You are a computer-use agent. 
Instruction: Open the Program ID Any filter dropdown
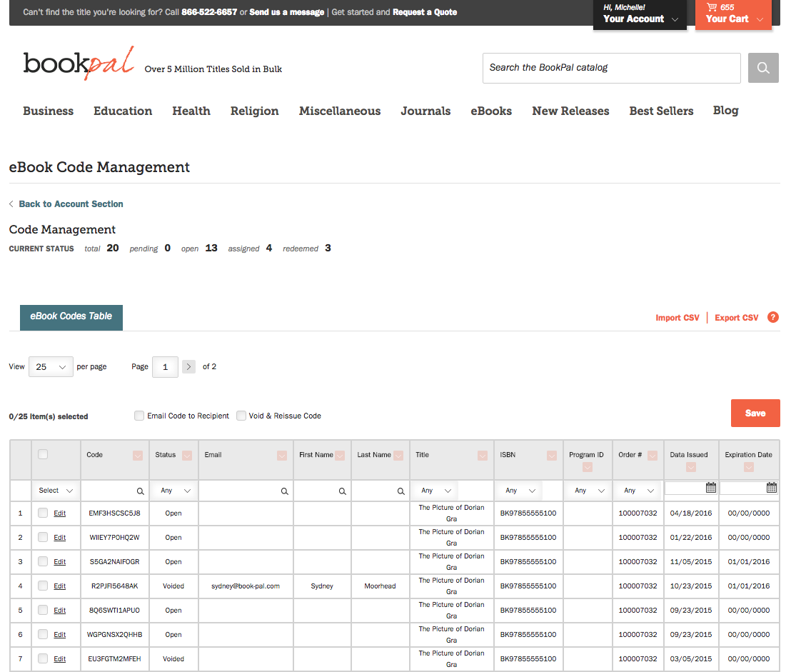[589, 491]
